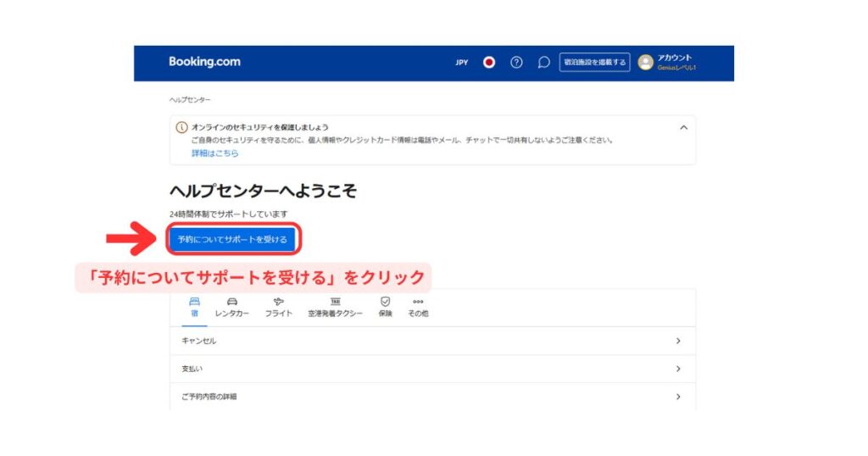Click the three-dots icon for その他

418,302
